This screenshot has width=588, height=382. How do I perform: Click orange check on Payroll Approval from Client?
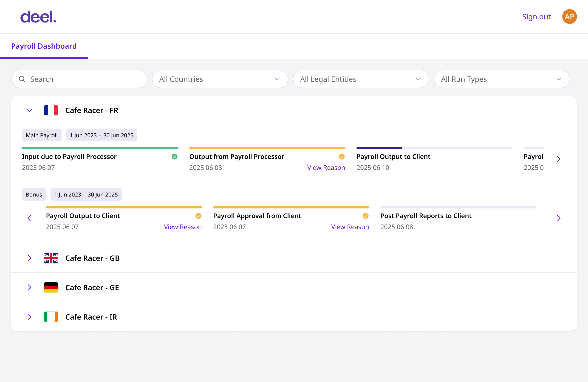[366, 216]
